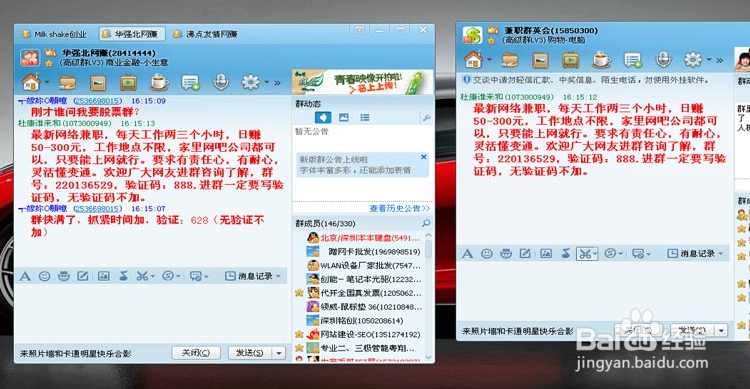
Task: Expand more toolbar chevrons in 兼职群英会 window
Action: point(719,60)
